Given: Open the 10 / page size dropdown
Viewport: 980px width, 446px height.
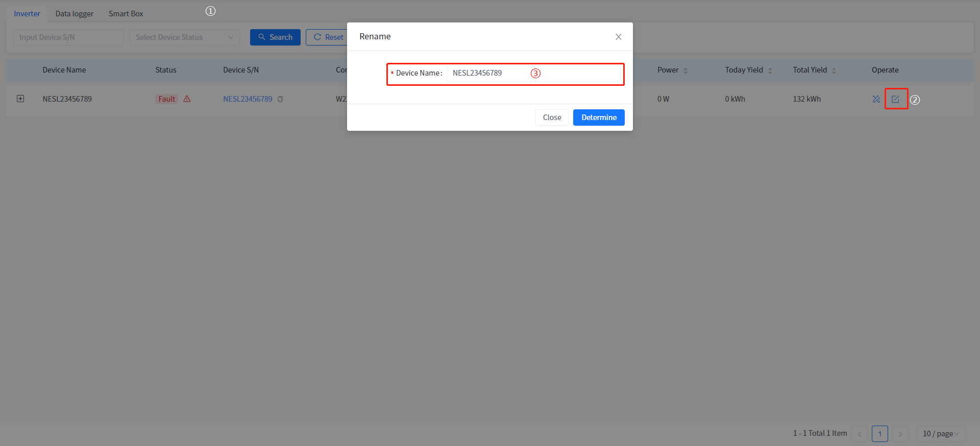Looking at the screenshot, I should tap(940, 434).
